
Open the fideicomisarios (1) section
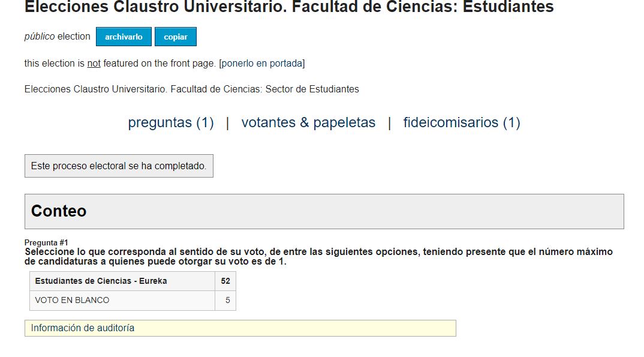pyautogui.click(x=462, y=122)
